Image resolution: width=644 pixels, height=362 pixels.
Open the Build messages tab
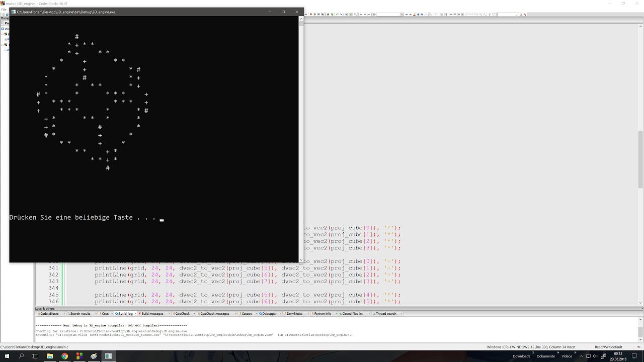click(x=151, y=314)
